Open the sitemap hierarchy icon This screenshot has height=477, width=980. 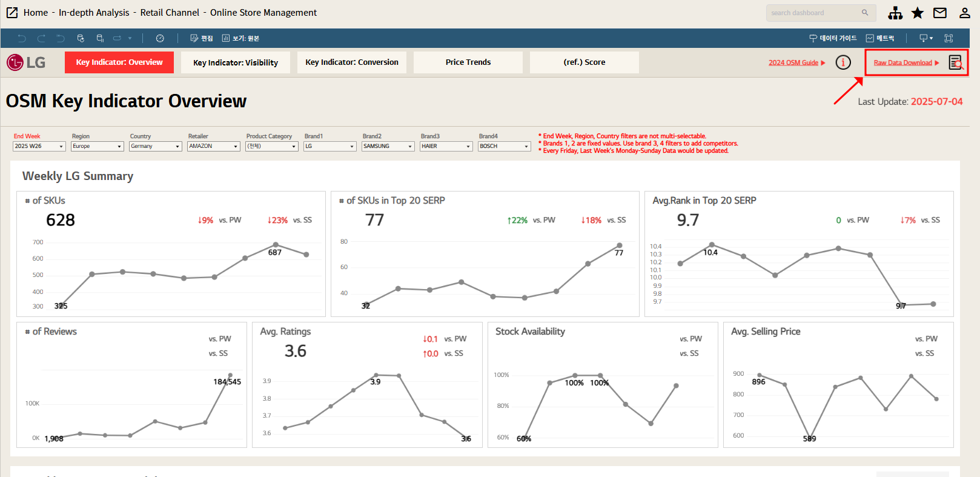click(x=895, y=13)
